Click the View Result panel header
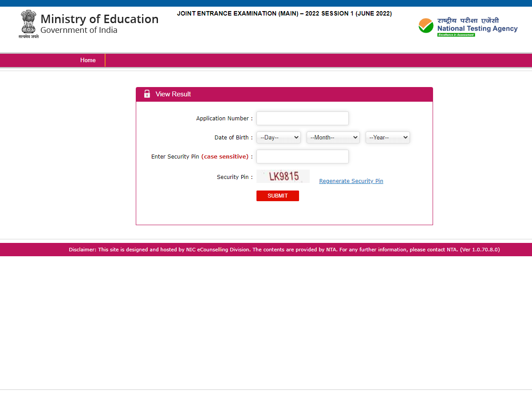Viewport: 532px width, 409px height. (284, 94)
